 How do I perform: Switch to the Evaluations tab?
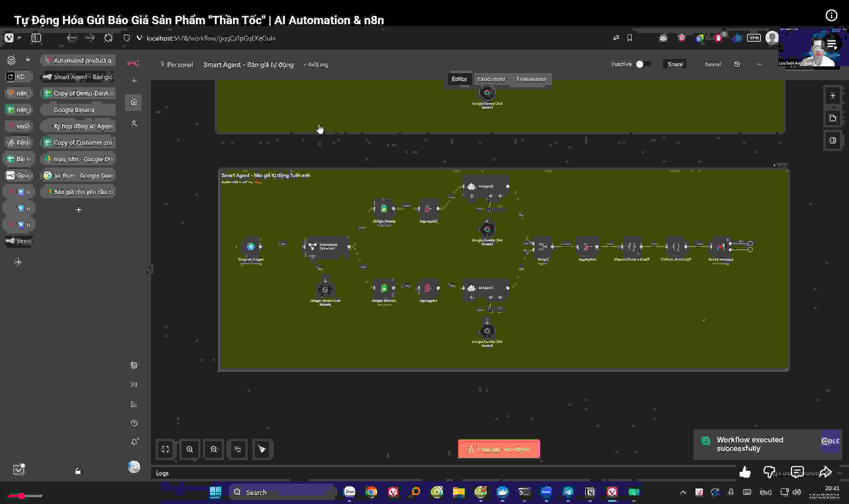(531, 79)
